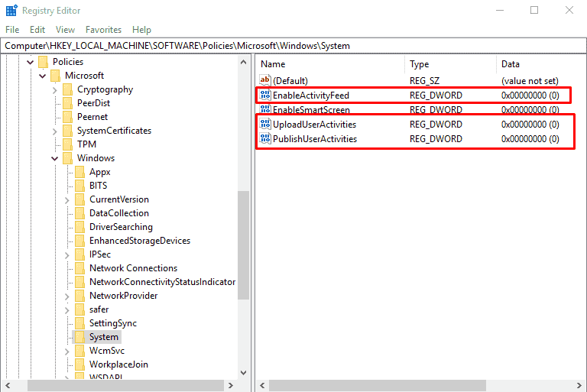Expand the SystemCertificates key

55,131
